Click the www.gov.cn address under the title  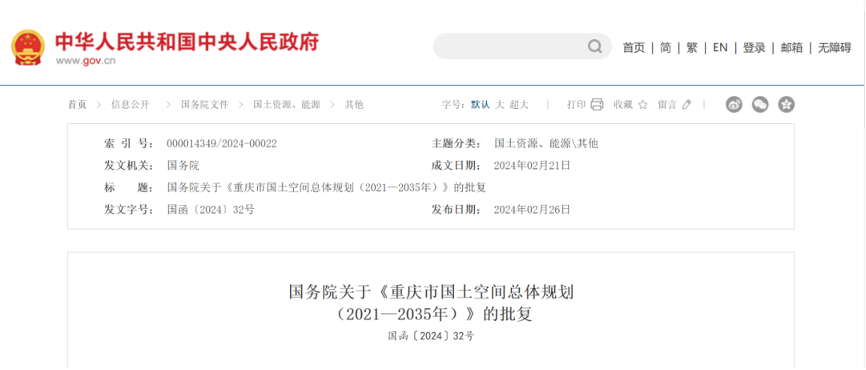(85, 61)
